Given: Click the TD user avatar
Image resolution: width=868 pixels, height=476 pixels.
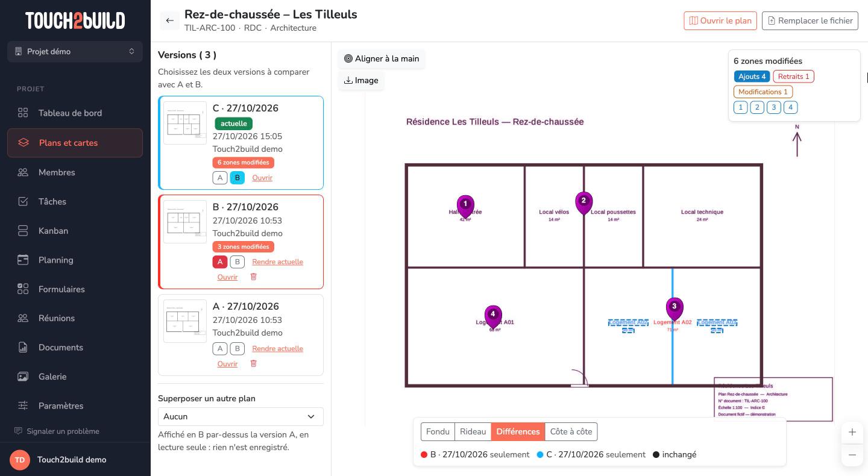Looking at the screenshot, I should click(x=20, y=460).
